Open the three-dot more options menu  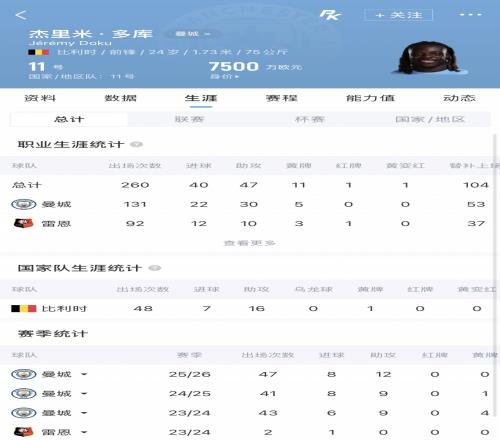(470, 15)
